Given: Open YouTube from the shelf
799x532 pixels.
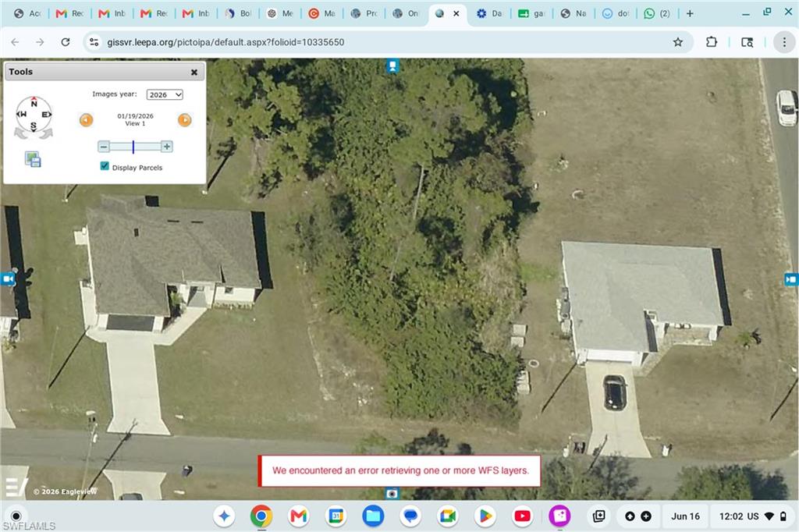Looking at the screenshot, I should pyautogui.click(x=522, y=516).
